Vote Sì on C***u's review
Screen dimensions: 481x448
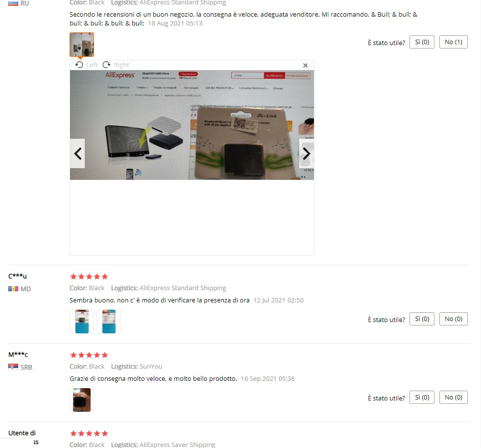pyautogui.click(x=422, y=319)
